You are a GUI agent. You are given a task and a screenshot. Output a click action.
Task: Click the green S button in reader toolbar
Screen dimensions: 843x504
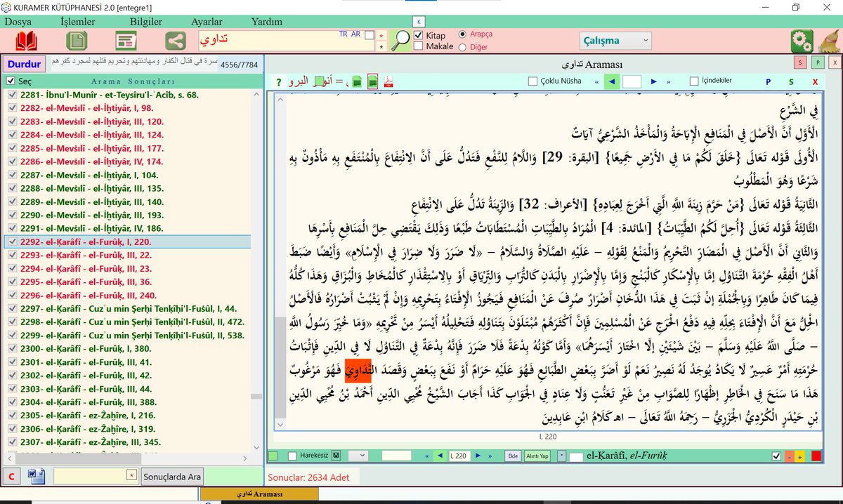[x=791, y=81]
